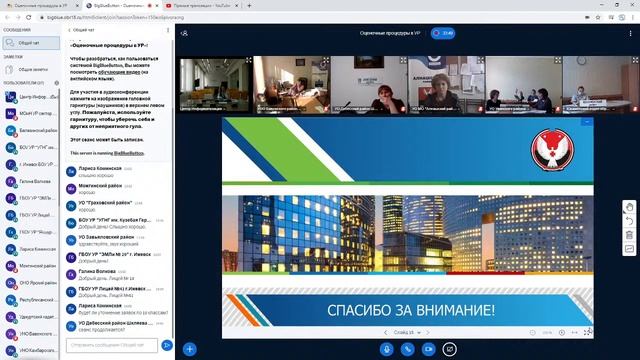Select user Балезинский район in user list

pos(30,130)
